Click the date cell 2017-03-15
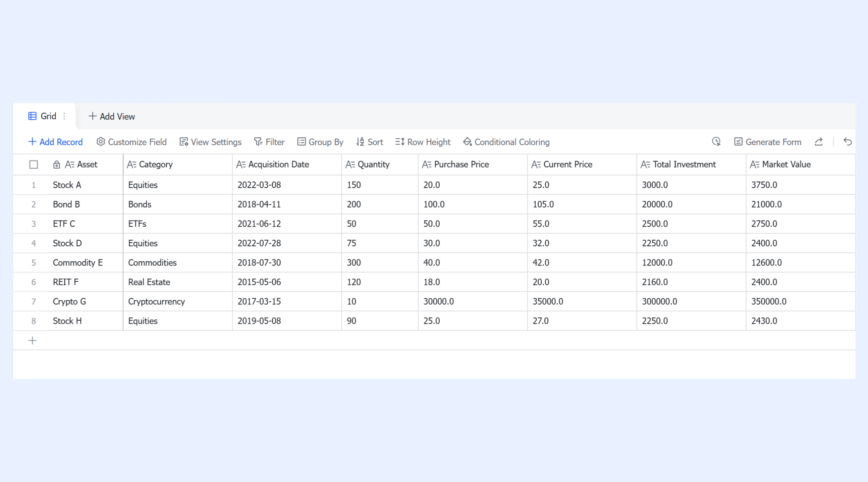 [x=287, y=302]
